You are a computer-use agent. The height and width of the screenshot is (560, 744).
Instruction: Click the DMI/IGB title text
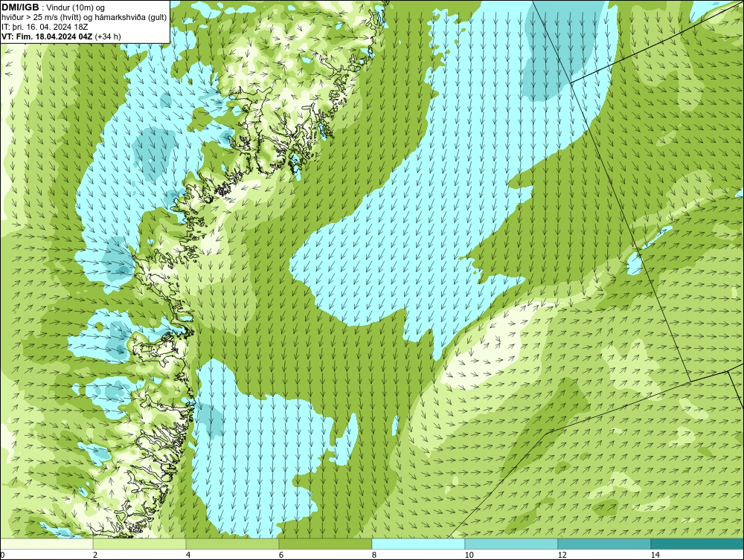[20, 7]
